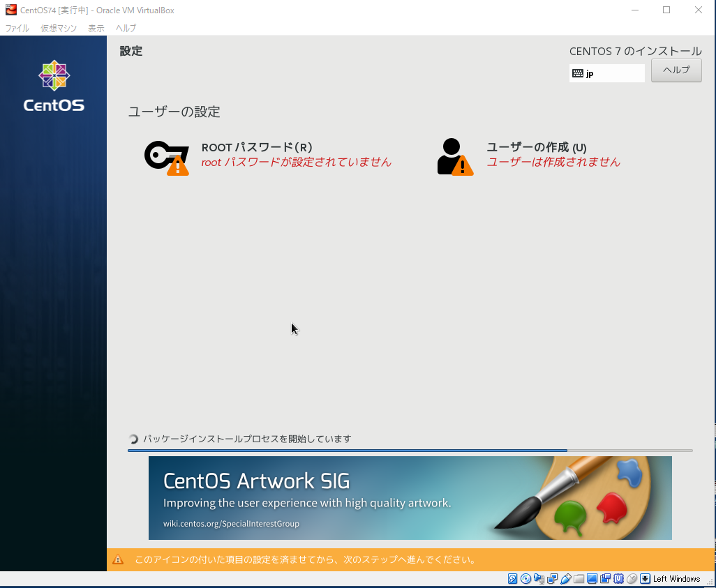Click 'CENTOS 7 のインストール' title text
The width and height of the screenshot is (716, 588).
point(636,51)
